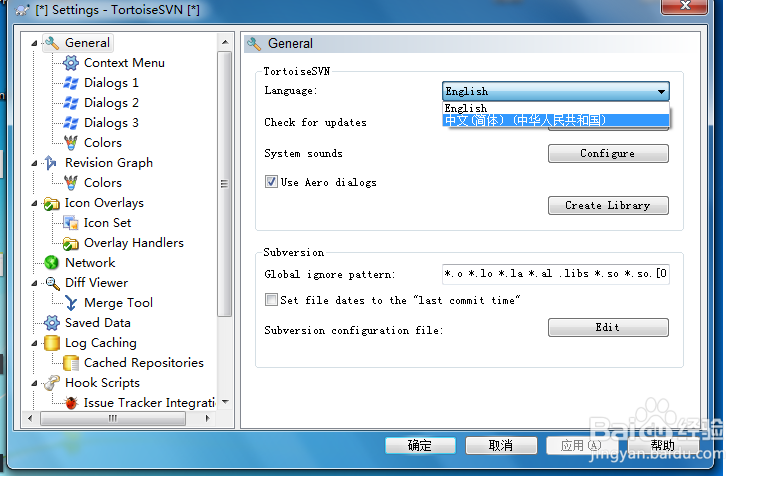Screen dimensions: 768x480
Task: Click Edit for Subversion configuration file
Action: click(x=608, y=327)
